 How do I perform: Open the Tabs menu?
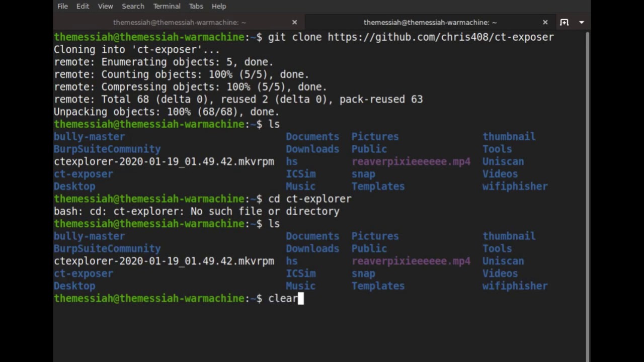196,6
